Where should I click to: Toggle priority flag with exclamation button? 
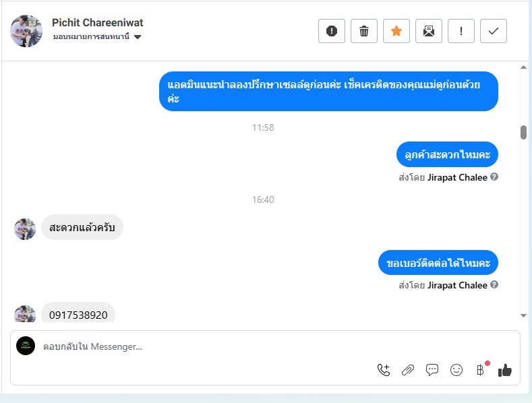[x=461, y=31]
